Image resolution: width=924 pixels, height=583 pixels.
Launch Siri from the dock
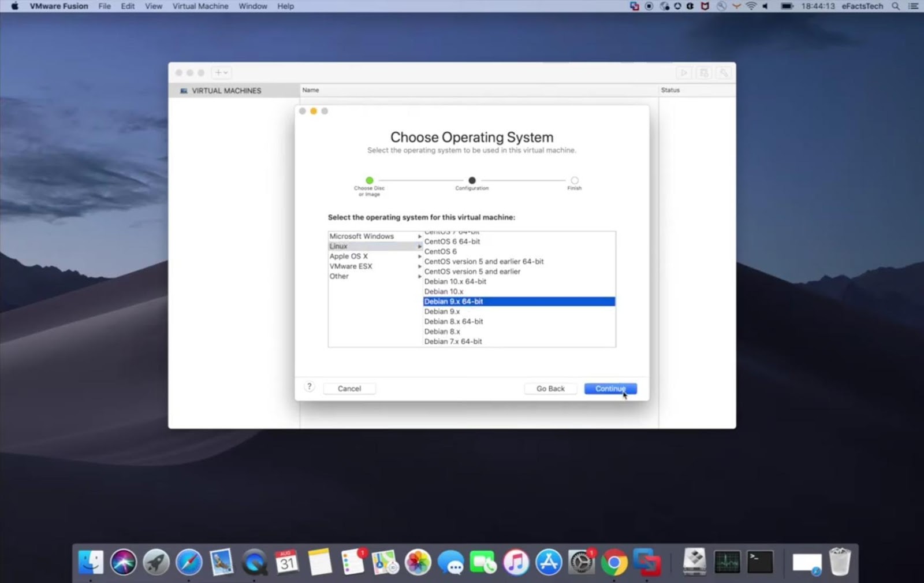pyautogui.click(x=123, y=562)
